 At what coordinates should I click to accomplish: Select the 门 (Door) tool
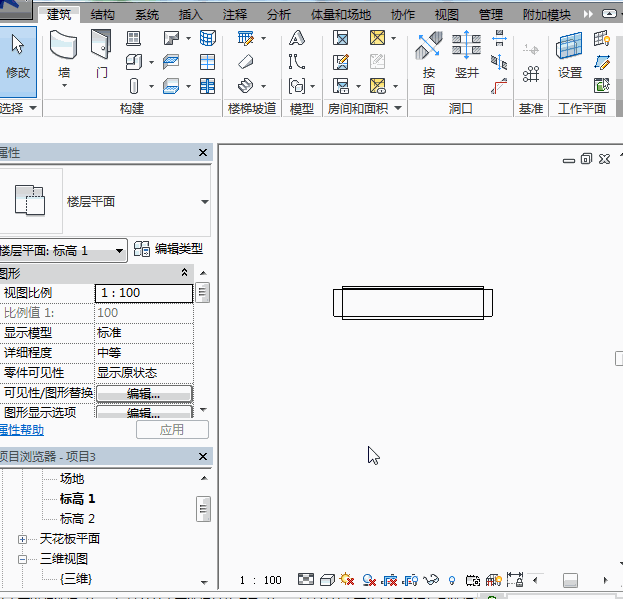101,56
